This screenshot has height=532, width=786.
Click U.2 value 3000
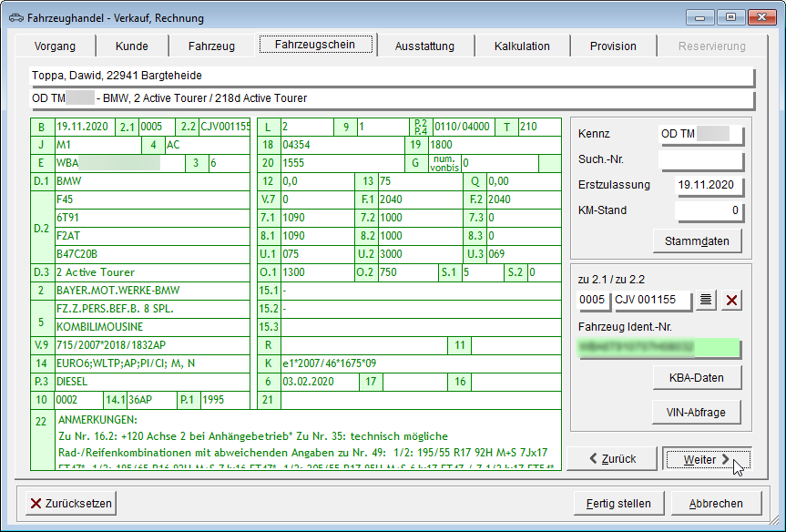(x=420, y=254)
